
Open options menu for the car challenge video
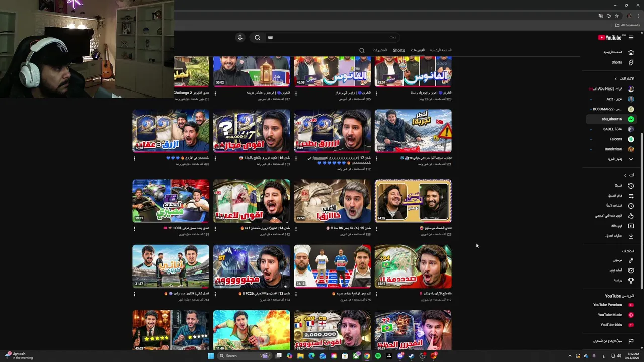[x=134, y=229]
